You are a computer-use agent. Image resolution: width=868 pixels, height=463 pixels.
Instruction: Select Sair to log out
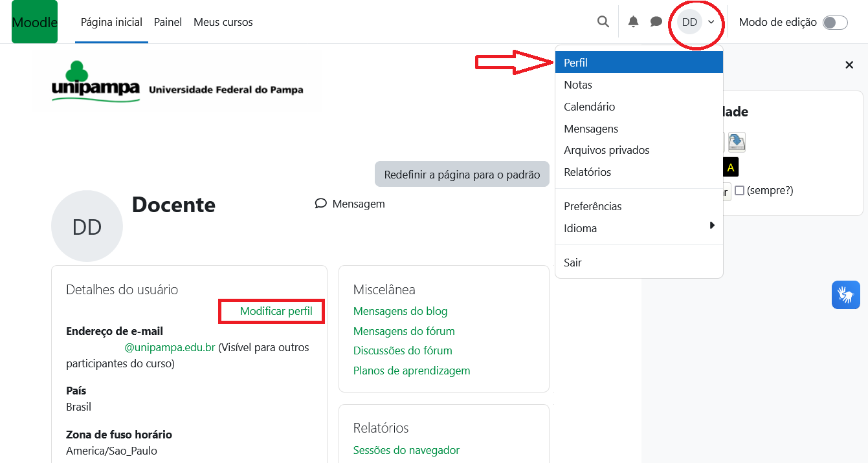(572, 263)
